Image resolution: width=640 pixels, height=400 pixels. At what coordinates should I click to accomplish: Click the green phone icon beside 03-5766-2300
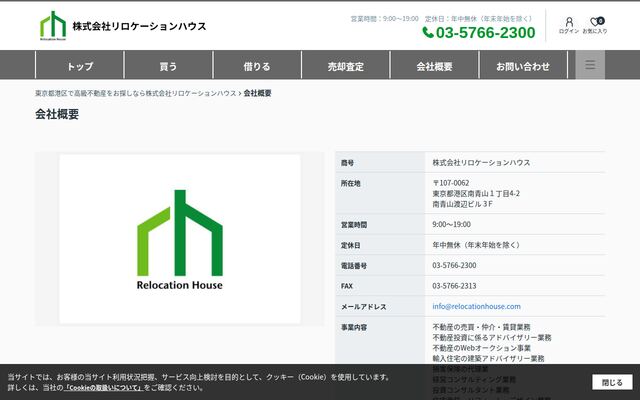pyautogui.click(x=428, y=32)
